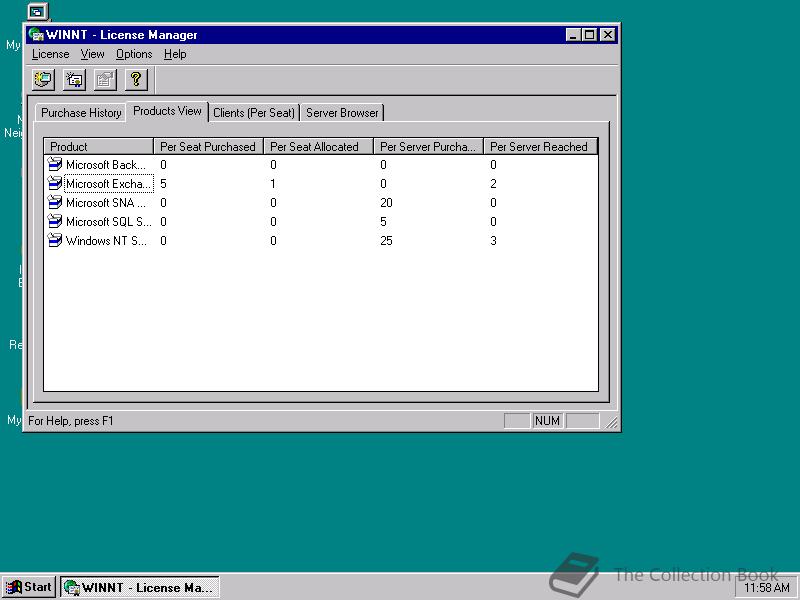The height and width of the screenshot is (600, 800).
Task: Click Per Server Purchased value 5 for SQL
Action: point(383,221)
